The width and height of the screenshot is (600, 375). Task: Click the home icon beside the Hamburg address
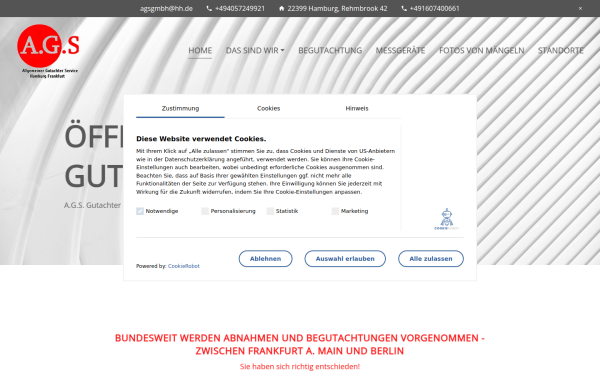coord(282,8)
